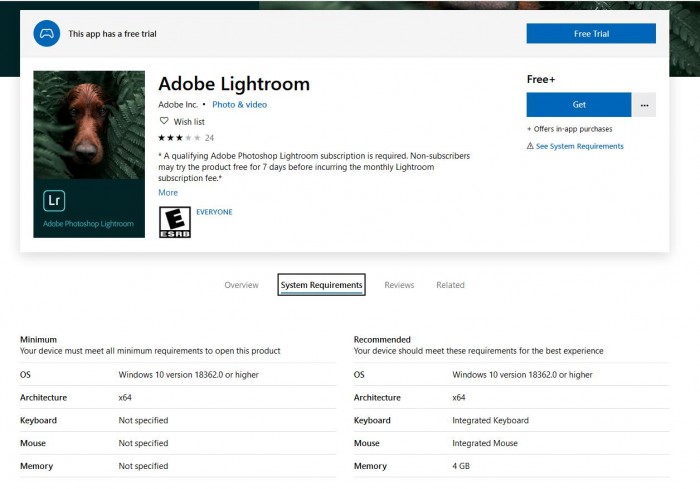Click 'Offers in-app purchases' text
The height and width of the screenshot is (489, 700).
pyautogui.click(x=570, y=129)
